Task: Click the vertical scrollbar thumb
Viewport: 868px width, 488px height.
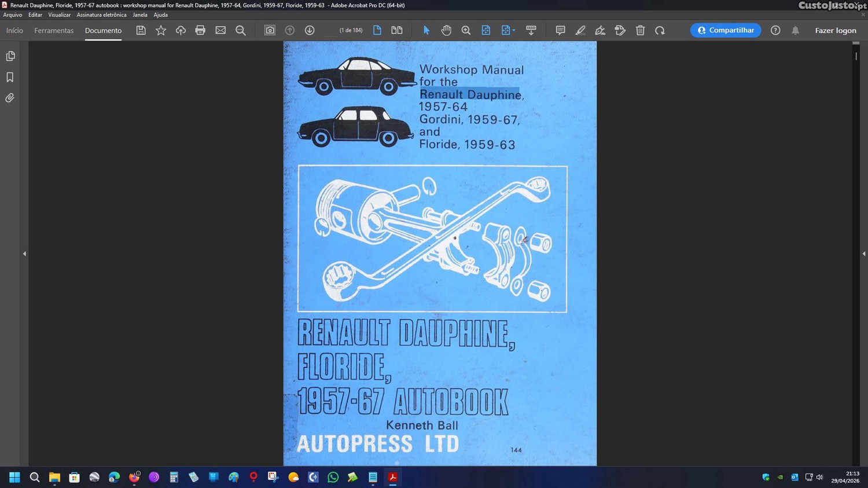Action: click(856, 57)
